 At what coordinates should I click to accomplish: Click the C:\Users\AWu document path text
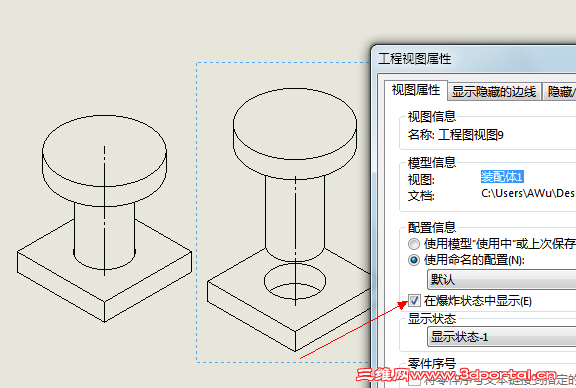528,194
